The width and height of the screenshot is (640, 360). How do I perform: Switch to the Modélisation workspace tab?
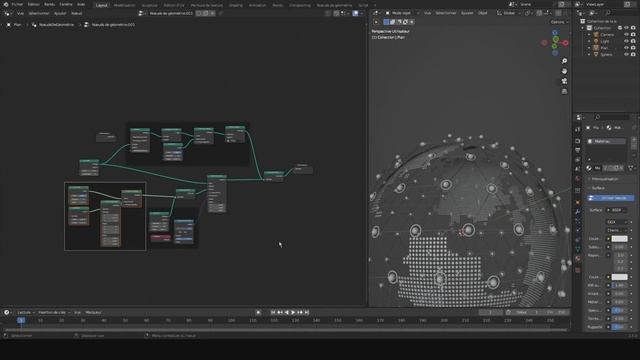(x=124, y=5)
